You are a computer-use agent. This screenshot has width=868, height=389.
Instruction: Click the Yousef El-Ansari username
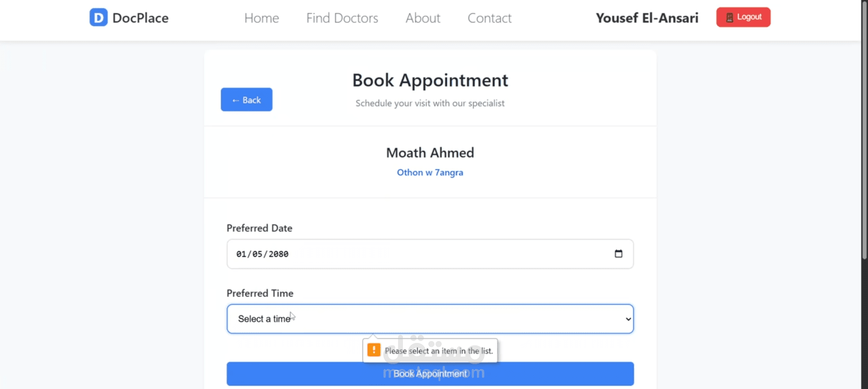coord(647,18)
